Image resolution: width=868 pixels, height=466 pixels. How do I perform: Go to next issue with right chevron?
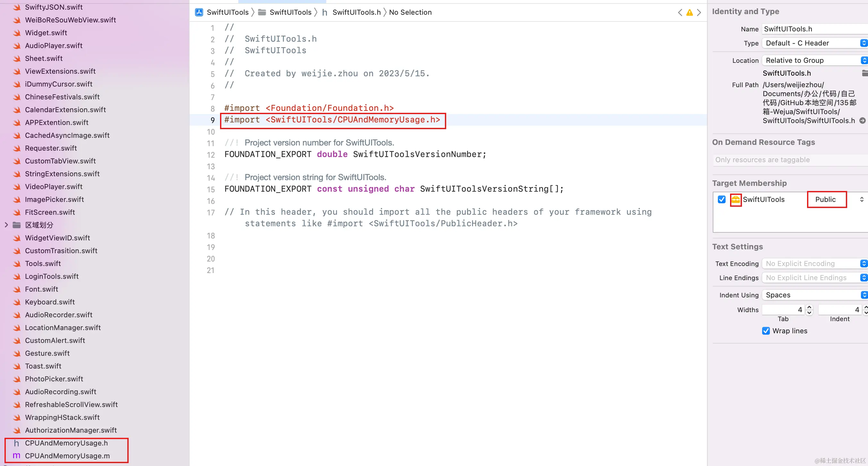pos(699,13)
